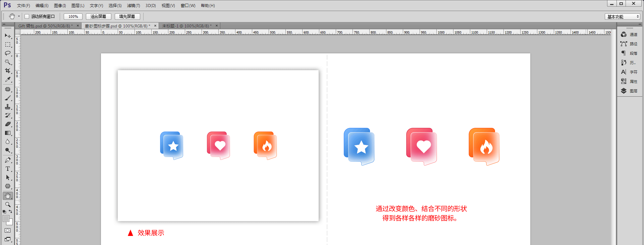The width and height of the screenshot is (644, 245).
Task: Select the Magic Wand tool
Action: [x=8, y=62]
